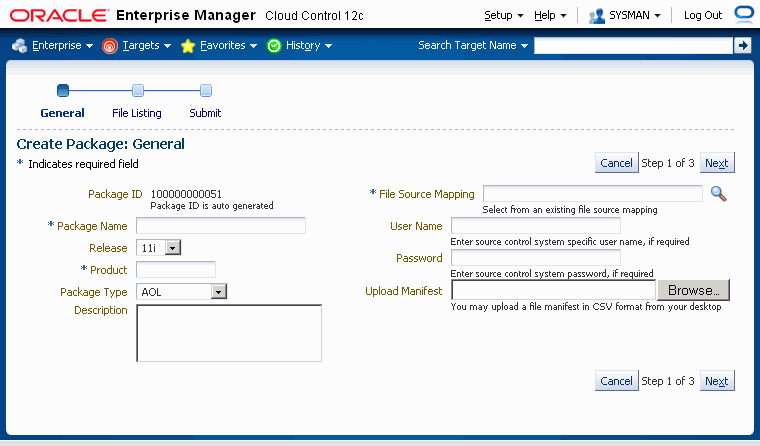
Task: Open the Setup menu
Action: point(504,16)
